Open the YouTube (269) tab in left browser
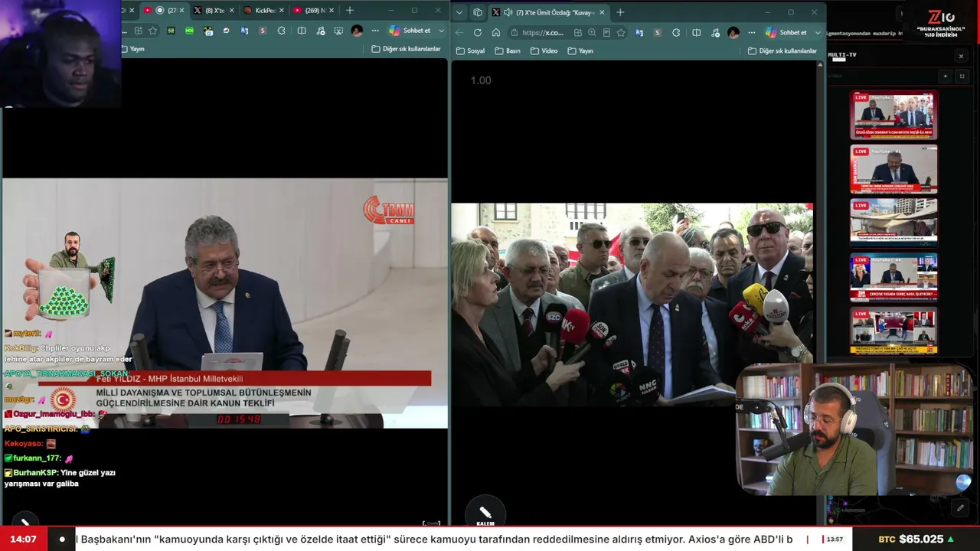The height and width of the screenshot is (551, 980). (312, 11)
